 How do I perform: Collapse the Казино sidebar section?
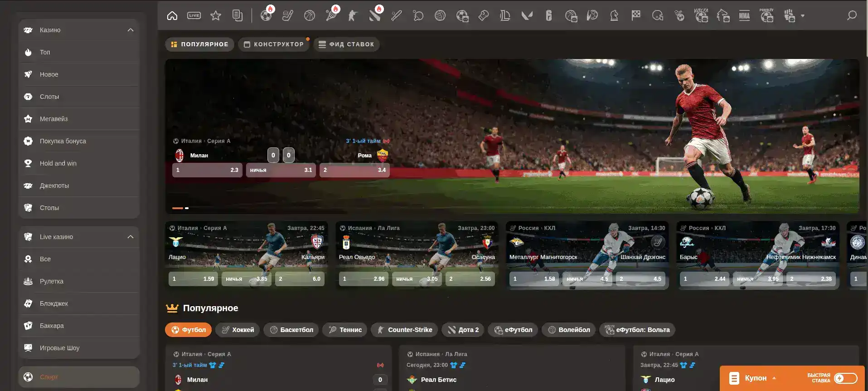pos(131,30)
